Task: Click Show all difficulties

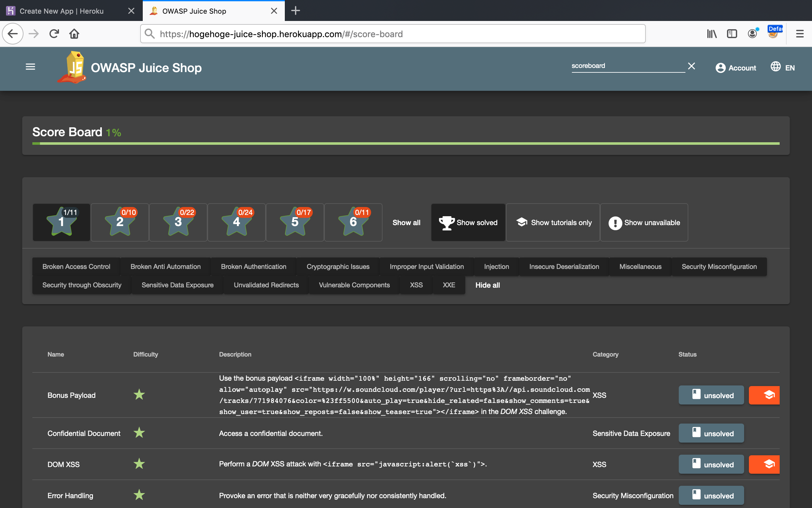Action: pos(406,223)
